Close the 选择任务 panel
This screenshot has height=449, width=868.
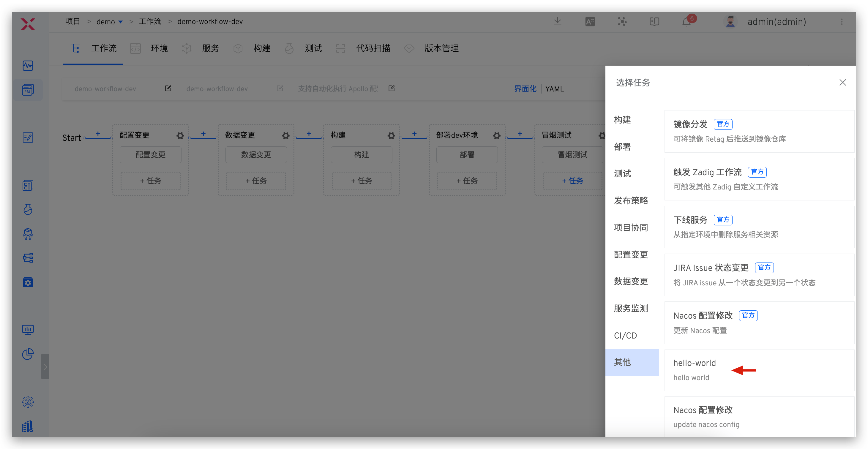(842, 83)
